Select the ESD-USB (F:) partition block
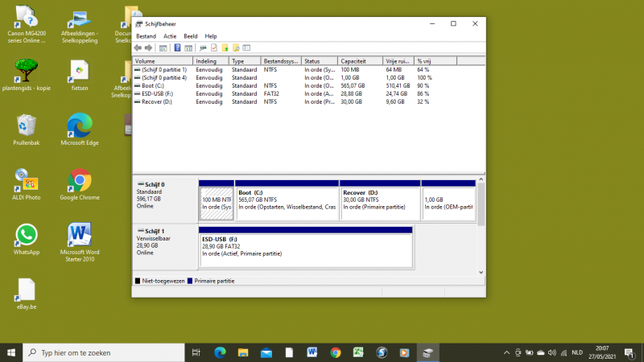 tap(305, 247)
